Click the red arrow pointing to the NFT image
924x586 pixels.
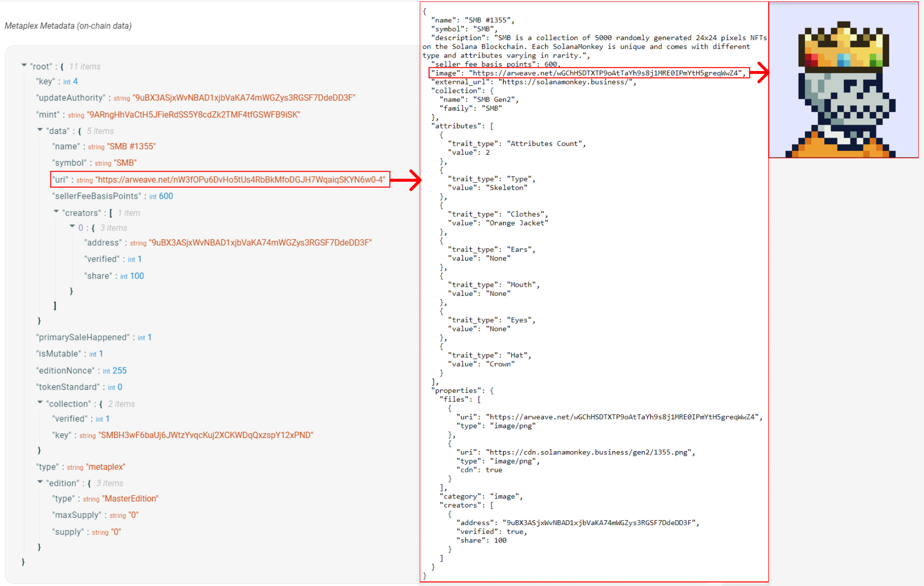pos(760,73)
